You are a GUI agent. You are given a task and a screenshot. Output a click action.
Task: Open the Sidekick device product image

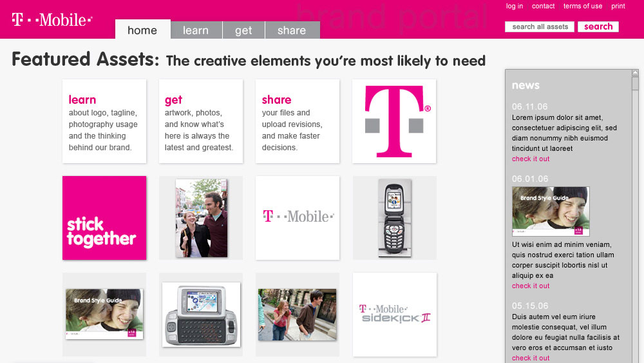201,315
